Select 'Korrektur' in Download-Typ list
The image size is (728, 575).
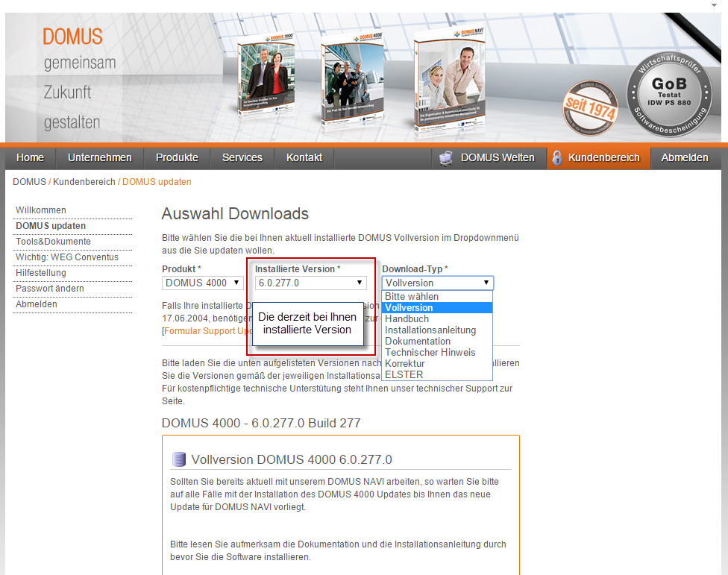[x=437, y=363]
